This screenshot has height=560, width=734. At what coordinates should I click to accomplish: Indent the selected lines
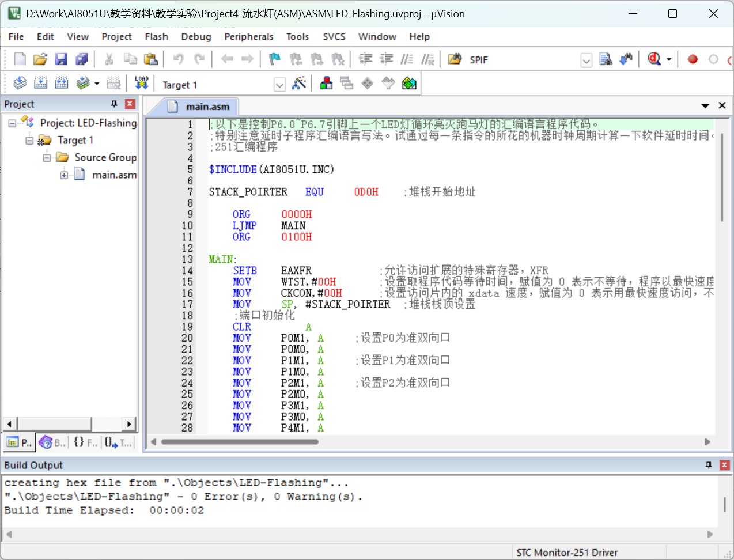(x=365, y=59)
